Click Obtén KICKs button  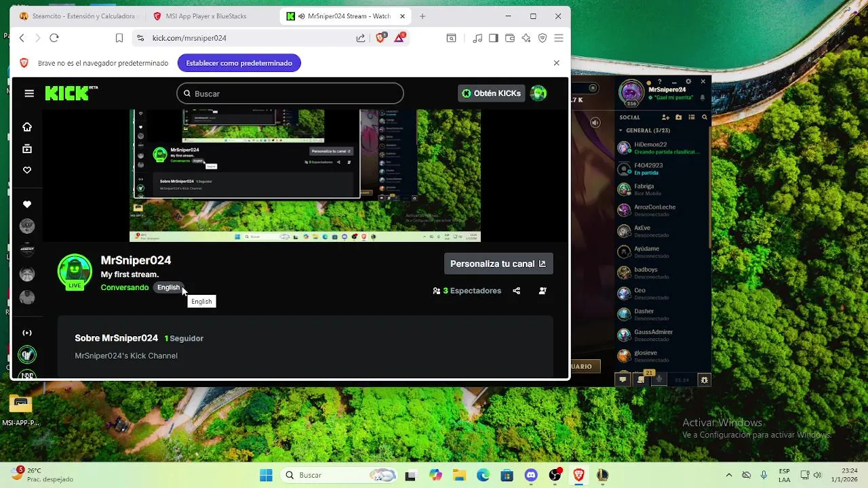(x=492, y=94)
